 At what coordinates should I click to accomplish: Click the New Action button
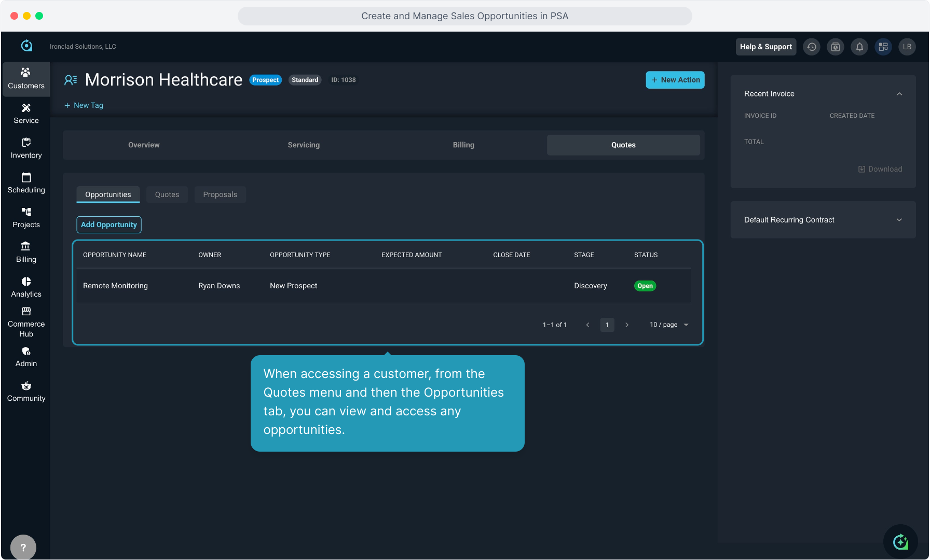pos(675,80)
